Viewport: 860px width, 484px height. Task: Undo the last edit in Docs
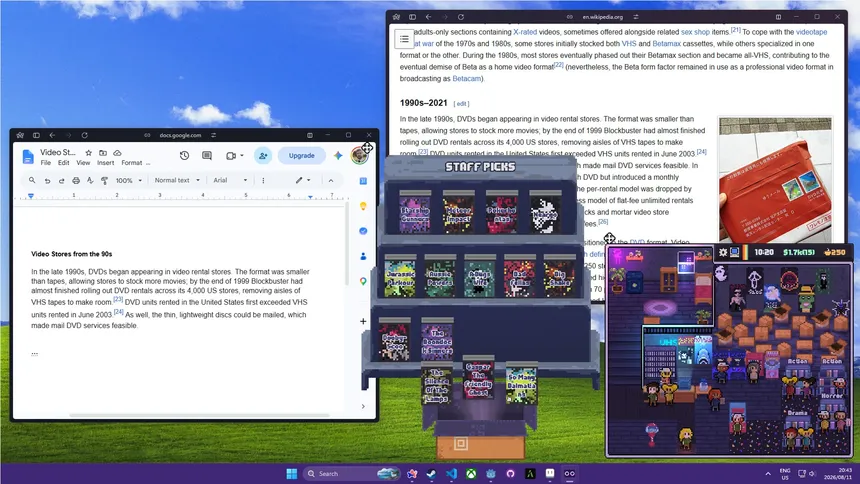(x=47, y=181)
